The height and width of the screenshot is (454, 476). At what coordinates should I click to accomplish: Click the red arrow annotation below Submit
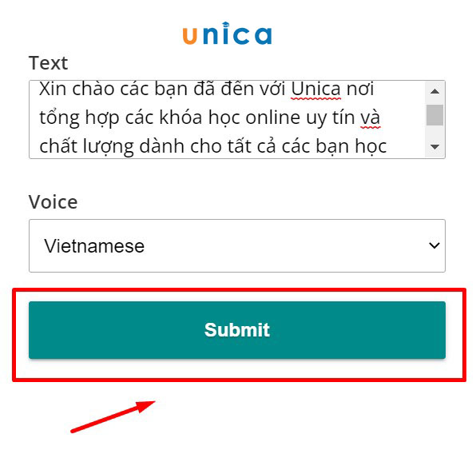[113, 416]
